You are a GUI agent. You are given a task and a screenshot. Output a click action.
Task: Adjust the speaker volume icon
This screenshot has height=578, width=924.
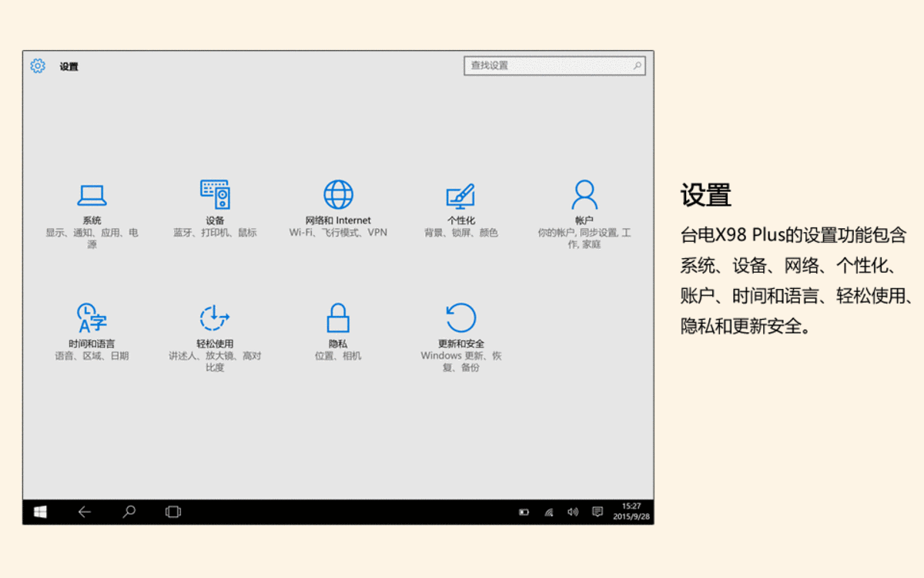(x=572, y=512)
